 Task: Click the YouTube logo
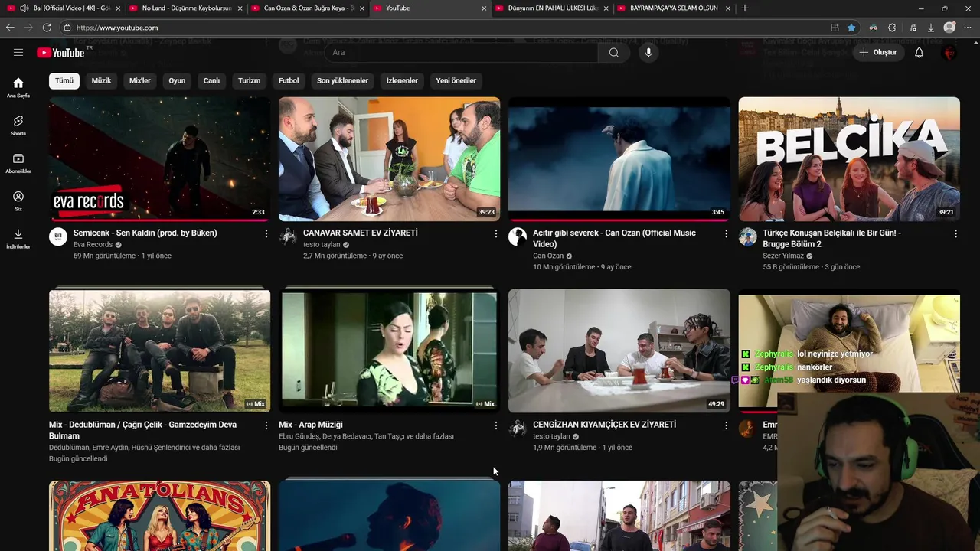pos(60,53)
